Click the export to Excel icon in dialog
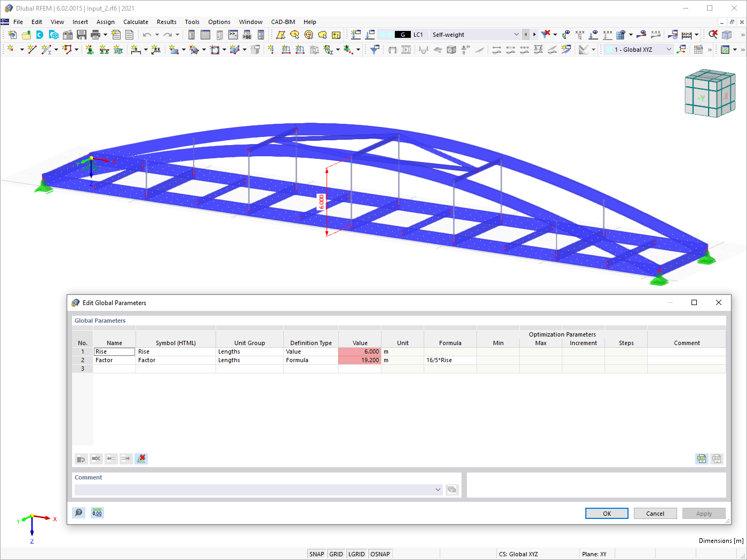 pos(702,459)
